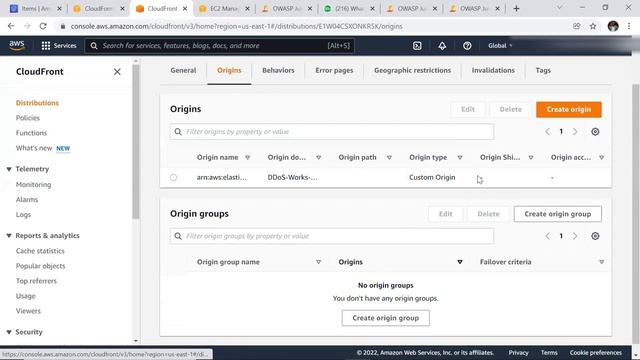Open Distributions in sidebar

37,103
